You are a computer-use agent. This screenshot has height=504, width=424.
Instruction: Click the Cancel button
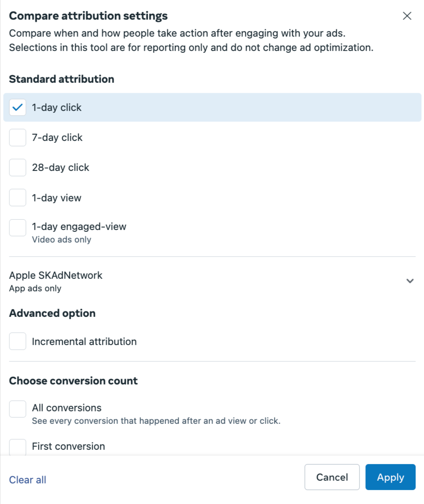(x=332, y=477)
